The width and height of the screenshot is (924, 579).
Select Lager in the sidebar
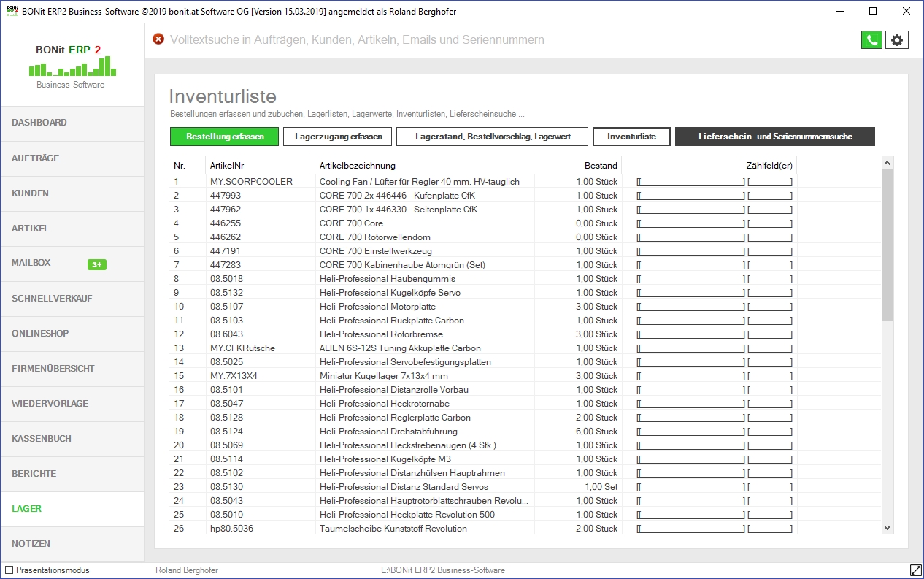click(x=72, y=509)
